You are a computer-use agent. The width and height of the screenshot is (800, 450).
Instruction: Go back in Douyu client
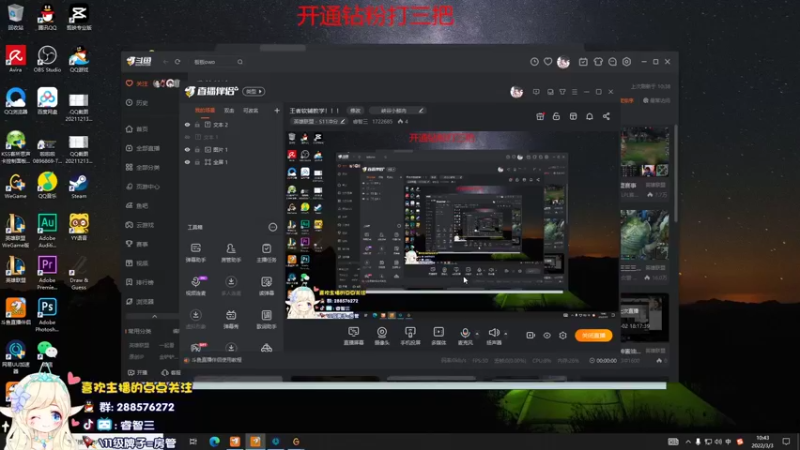[x=166, y=62]
